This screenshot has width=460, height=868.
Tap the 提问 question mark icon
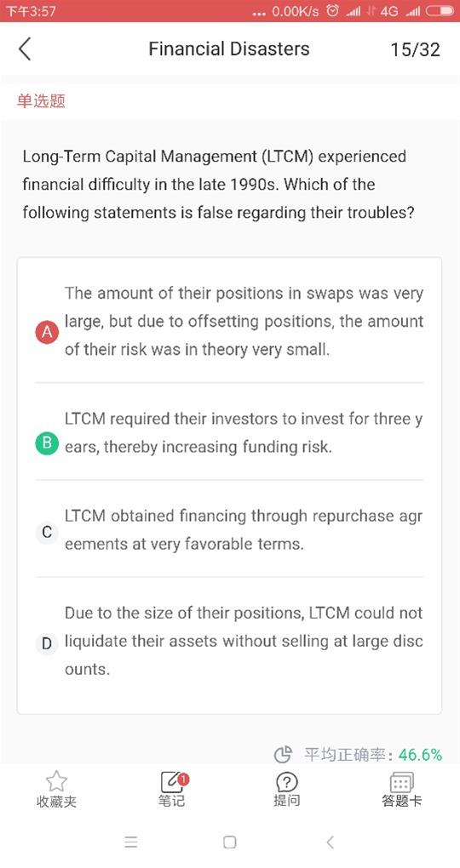[x=286, y=782]
